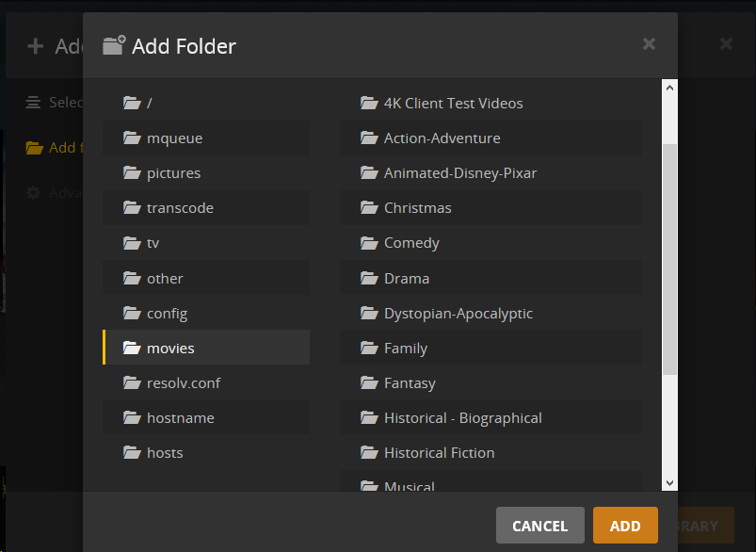The height and width of the screenshot is (552, 756).
Task: Click the folder icon beside Family
Action: pos(369,348)
